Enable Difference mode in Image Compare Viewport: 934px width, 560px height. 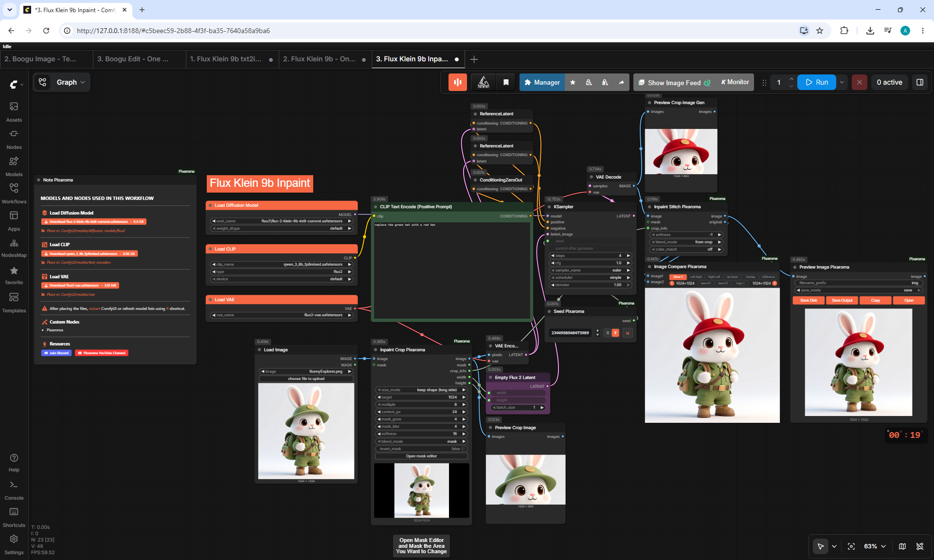click(769, 277)
